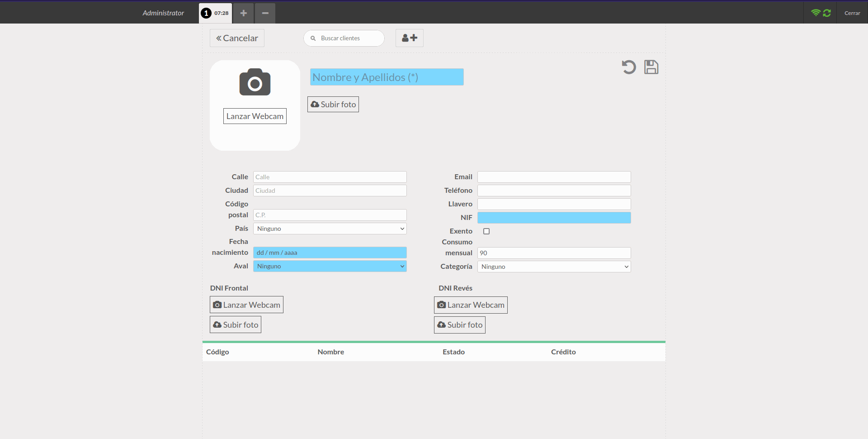
Task: Launch webcam for DNI Frontal
Action: (246, 305)
